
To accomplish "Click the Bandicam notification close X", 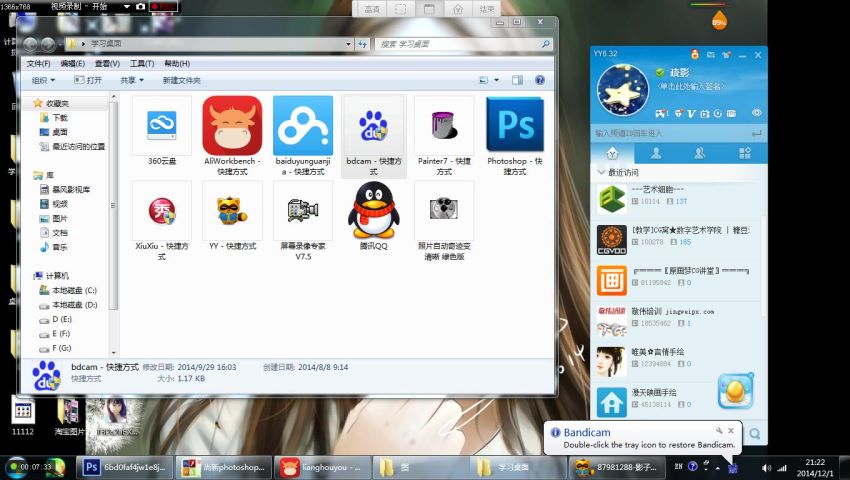I will [731, 431].
